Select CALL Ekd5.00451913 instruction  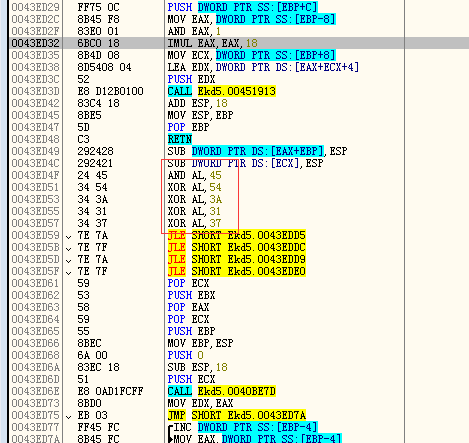pos(222,91)
